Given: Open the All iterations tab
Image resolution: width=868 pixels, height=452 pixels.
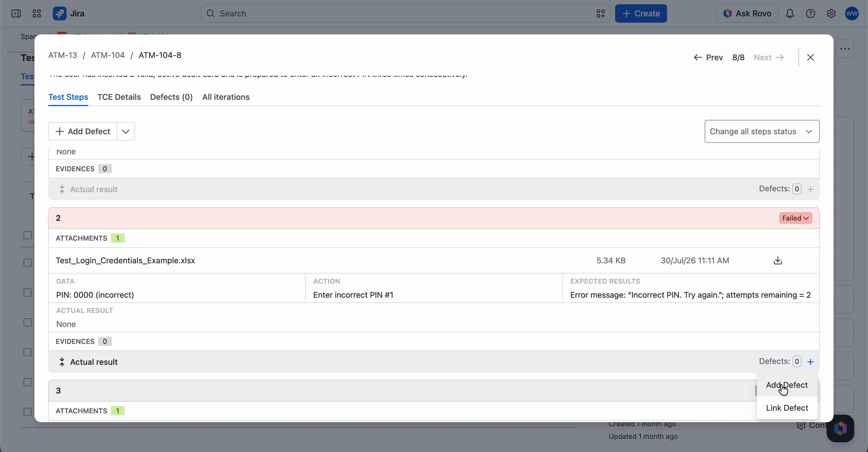Looking at the screenshot, I should click(226, 97).
